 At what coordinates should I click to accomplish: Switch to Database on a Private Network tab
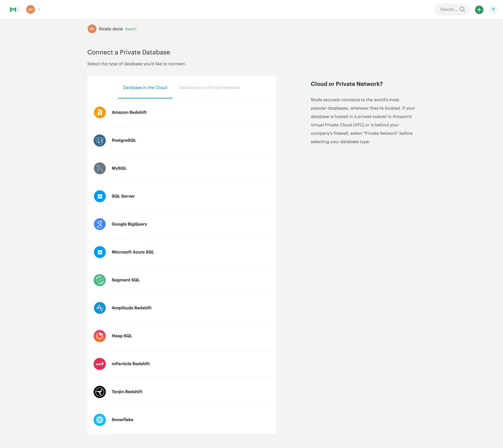[x=209, y=87]
